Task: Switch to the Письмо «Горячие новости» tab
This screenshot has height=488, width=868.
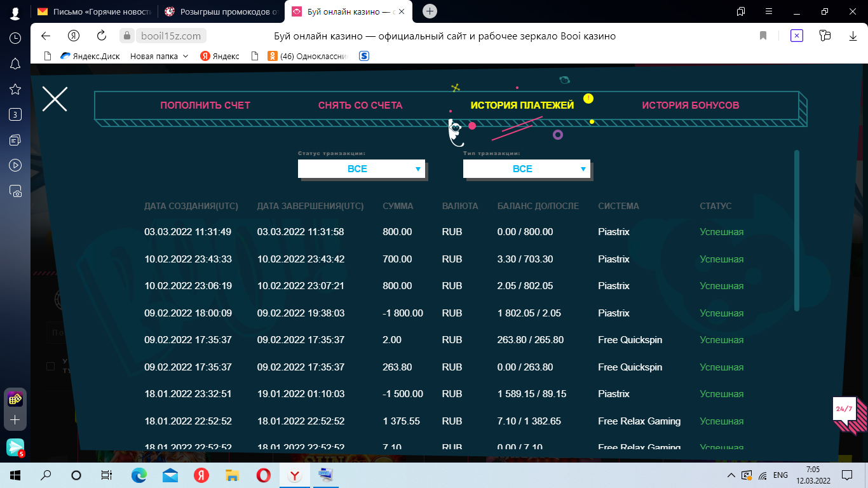Action: click(x=93, y=11)
